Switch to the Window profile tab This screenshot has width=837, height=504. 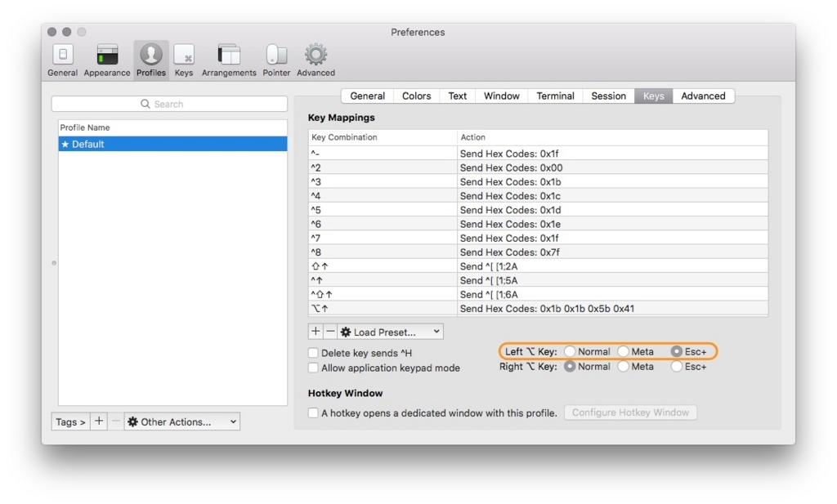pos(502,96)
